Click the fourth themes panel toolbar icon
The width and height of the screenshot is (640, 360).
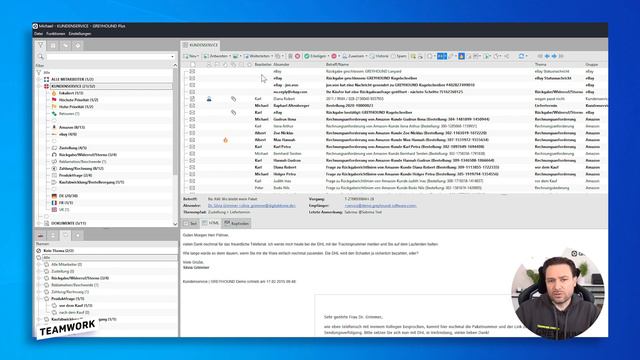78,235
